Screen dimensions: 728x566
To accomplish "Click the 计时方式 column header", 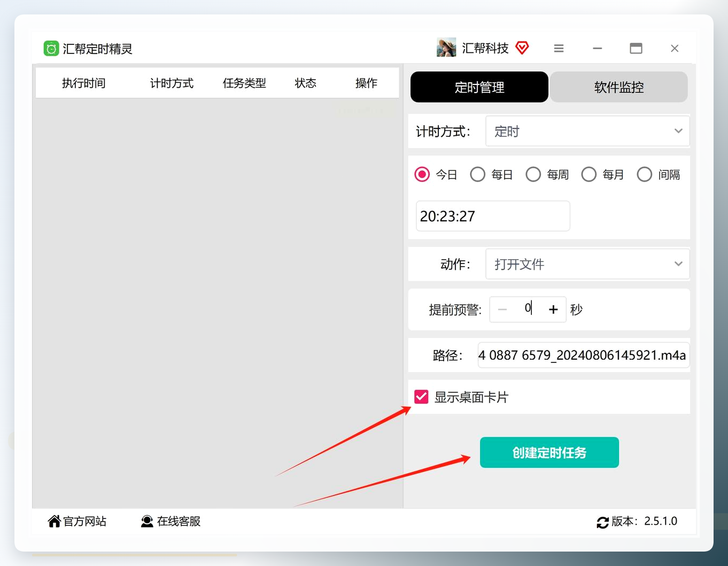I will (172, 83).
